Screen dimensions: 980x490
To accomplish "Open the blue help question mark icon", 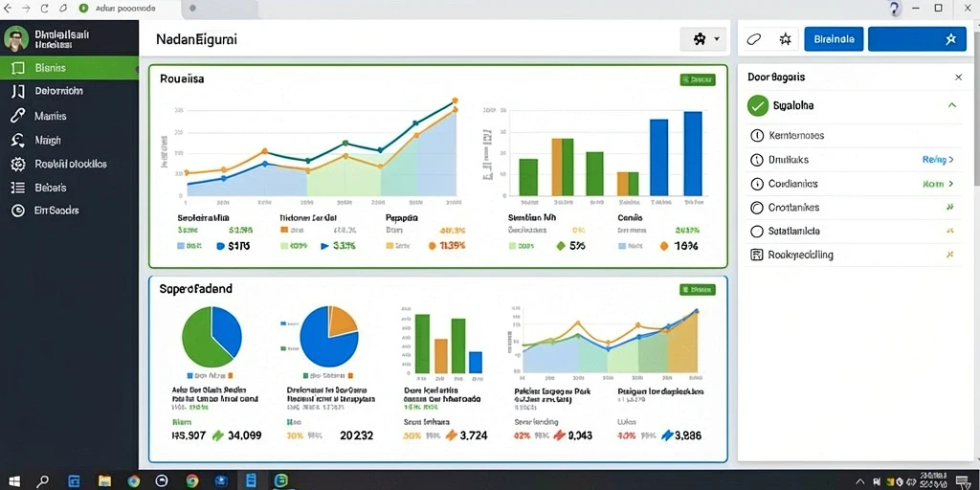I will 895,9.
